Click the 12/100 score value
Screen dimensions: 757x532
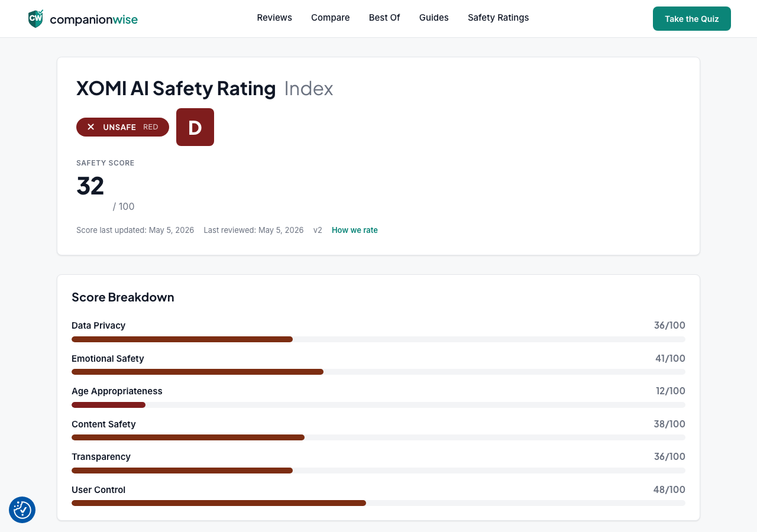click(x=671, y=391)
